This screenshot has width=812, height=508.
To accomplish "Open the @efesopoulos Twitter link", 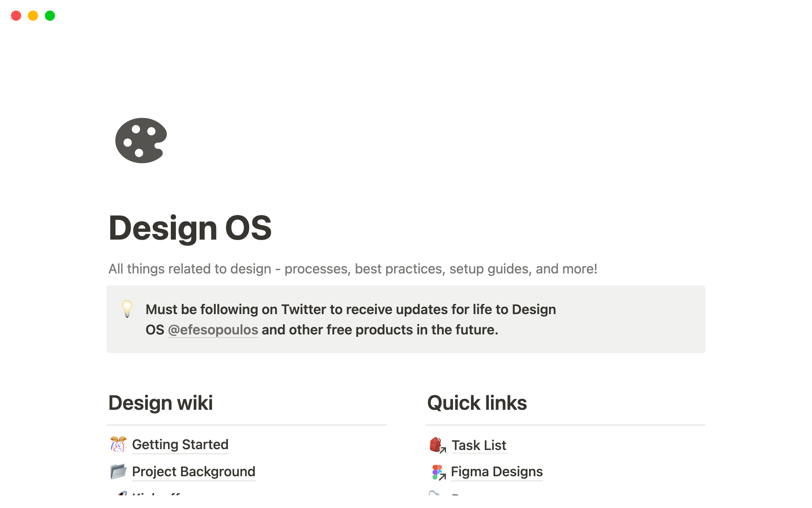I will point(213,330).
